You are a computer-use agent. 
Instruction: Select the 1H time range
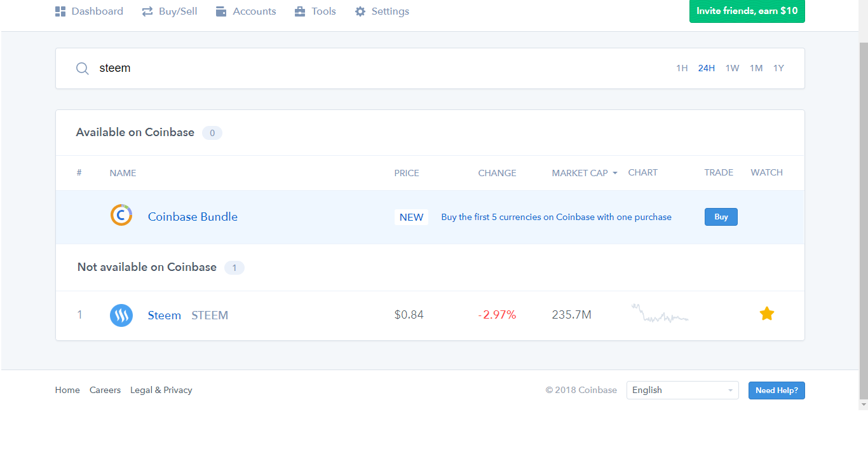682,68
